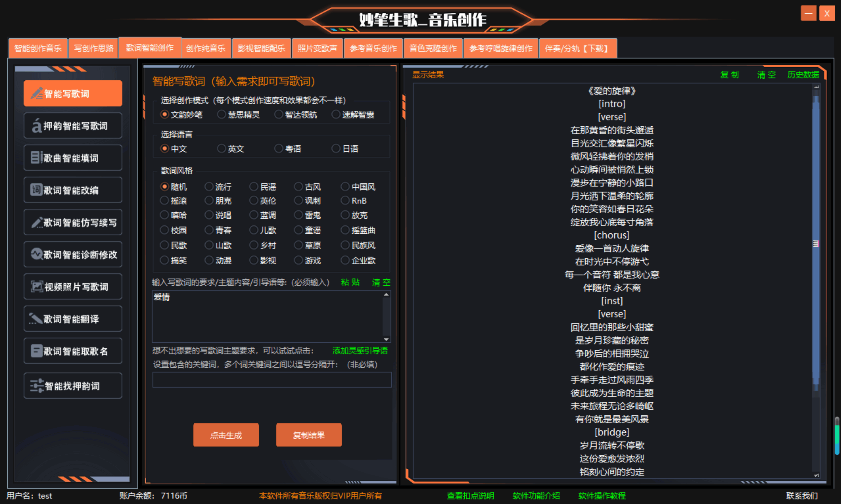Viewport: 841px width, 504px height.
Task: Switch to the 创作纯音乐 tab
Action: pyautogui.click(x=206, y=48)
